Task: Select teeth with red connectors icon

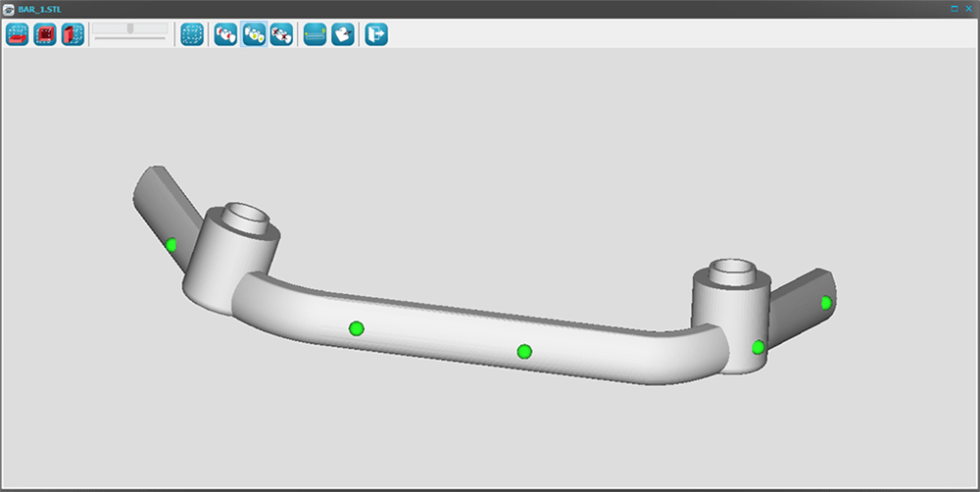Action: click(x=225, y=34)
